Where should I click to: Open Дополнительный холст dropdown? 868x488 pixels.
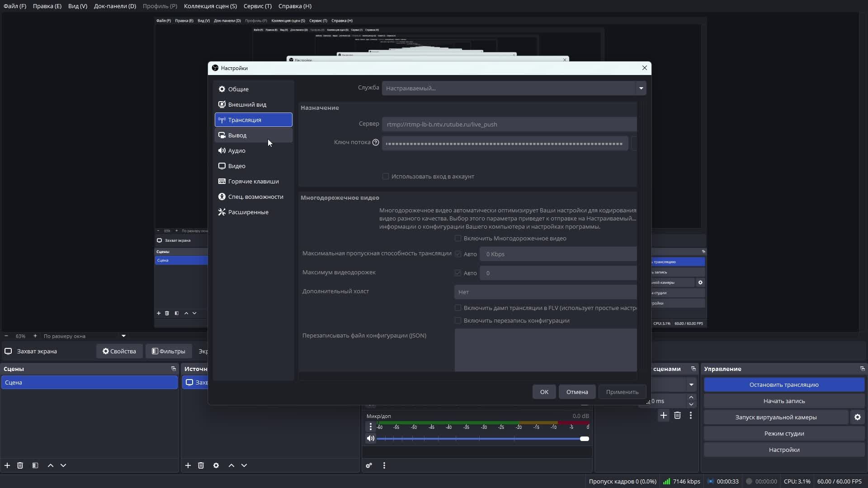click(545, 292)
